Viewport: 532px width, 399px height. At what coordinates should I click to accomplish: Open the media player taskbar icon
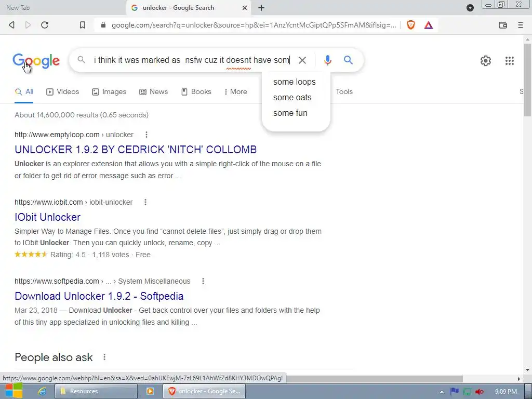coord(150,391)
